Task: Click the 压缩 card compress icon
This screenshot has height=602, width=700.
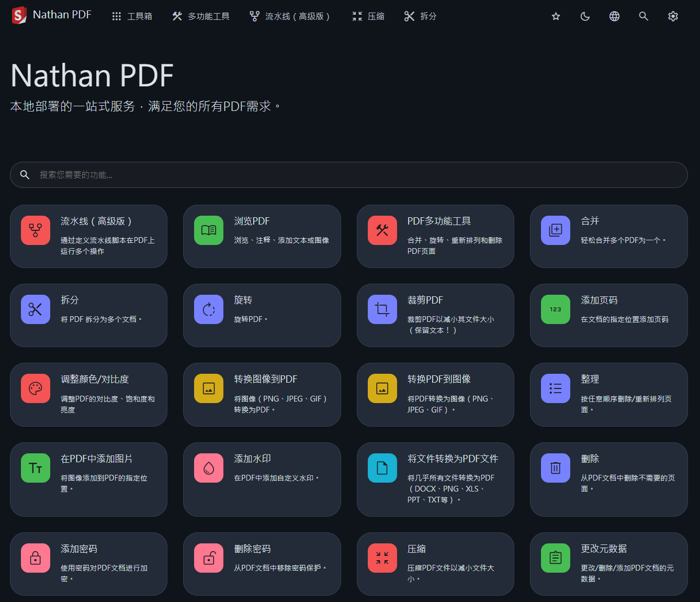Action: click(x=382, y=558)
